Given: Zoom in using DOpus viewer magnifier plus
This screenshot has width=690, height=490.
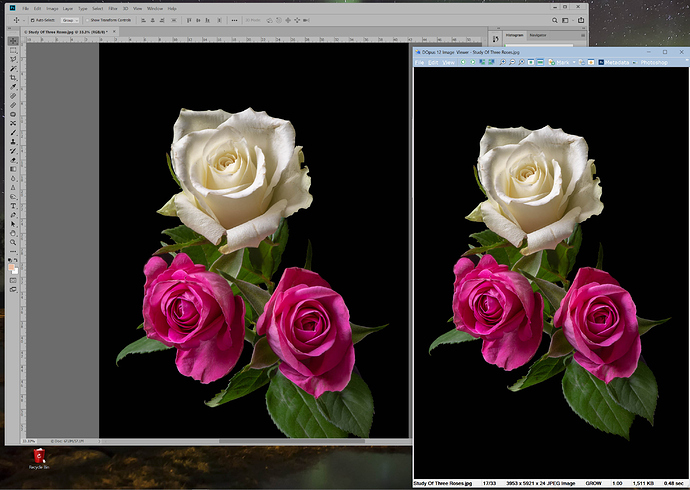Looking at the screenshot, I should coord(503,62).
